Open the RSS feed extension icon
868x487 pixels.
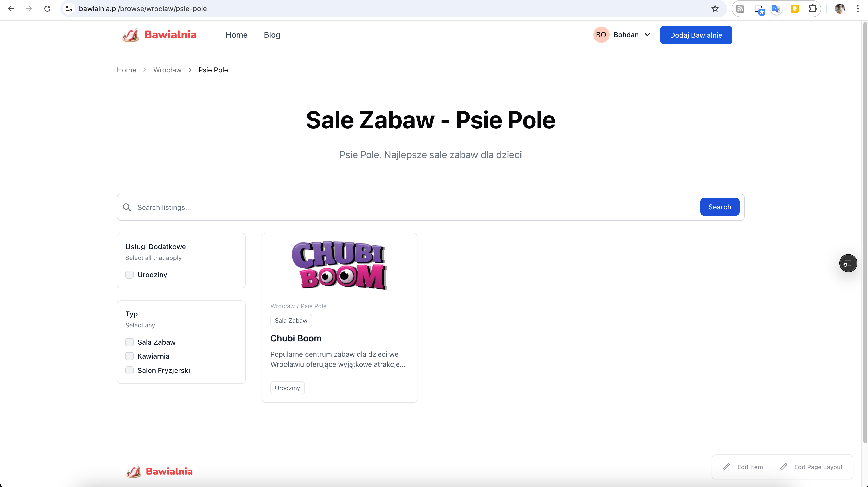coord(740,8)
